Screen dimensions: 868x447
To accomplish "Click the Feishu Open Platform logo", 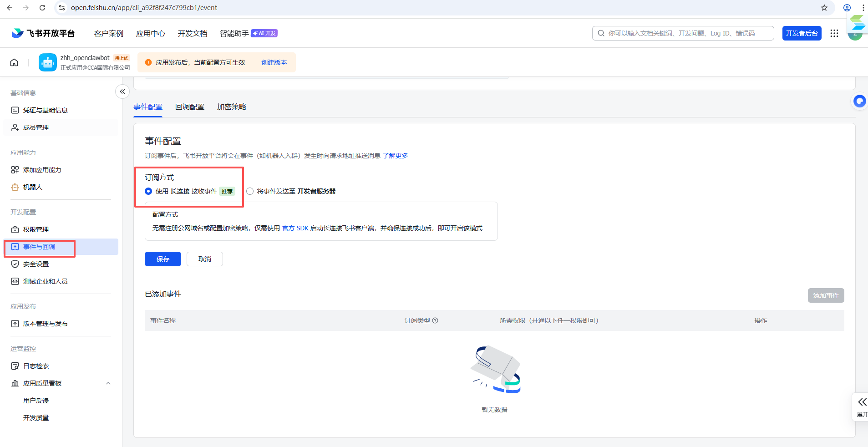I will click(43, 33).
